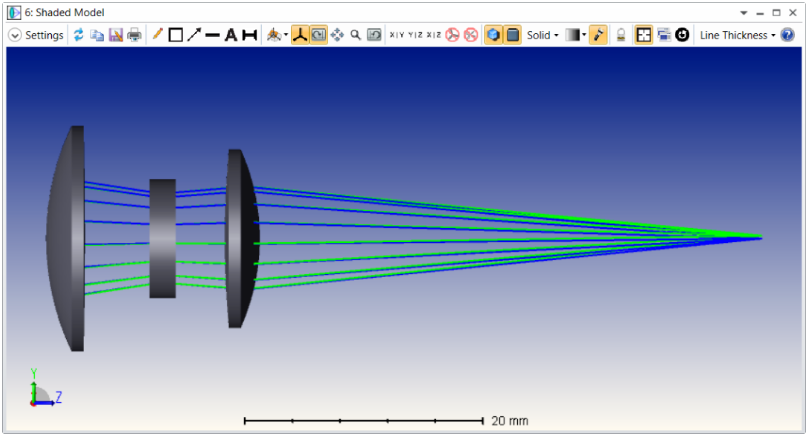
Task: Choose the Y|Z view orientation
Action: pos(415,35)
